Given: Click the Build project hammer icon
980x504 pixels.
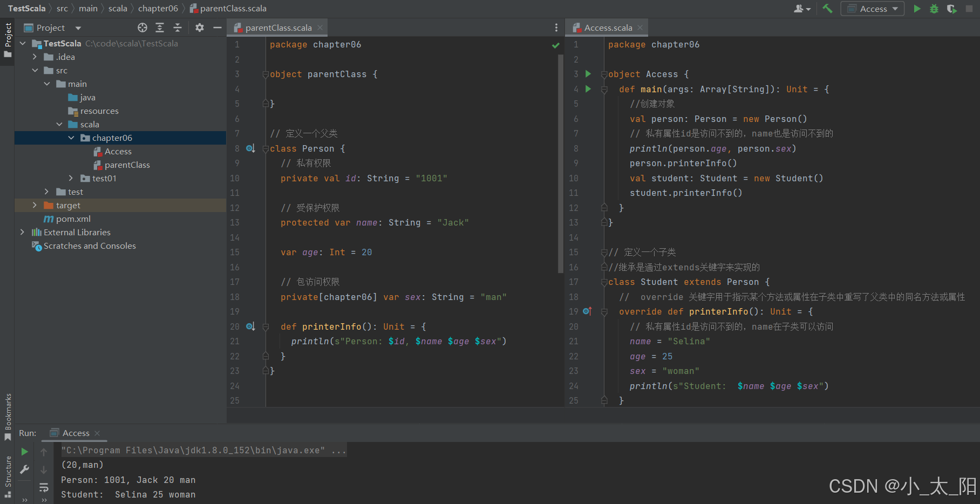Looking at the screenshot, I should pyautogui.click(x=827, y=9).
